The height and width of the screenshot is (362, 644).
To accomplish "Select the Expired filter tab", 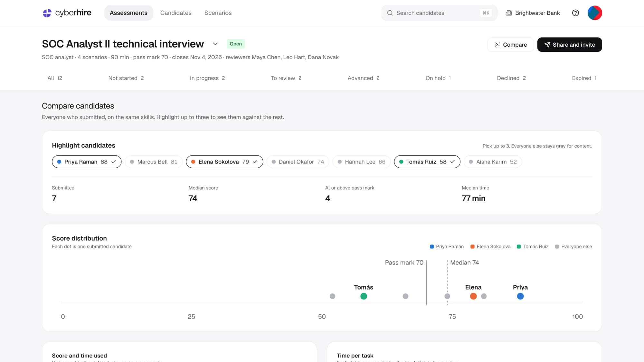I will coord(584,78).
